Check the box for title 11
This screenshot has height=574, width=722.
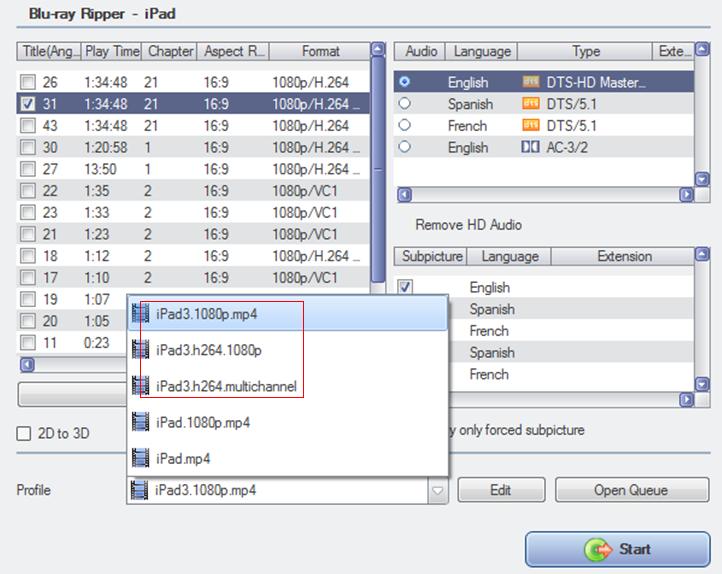28,342
